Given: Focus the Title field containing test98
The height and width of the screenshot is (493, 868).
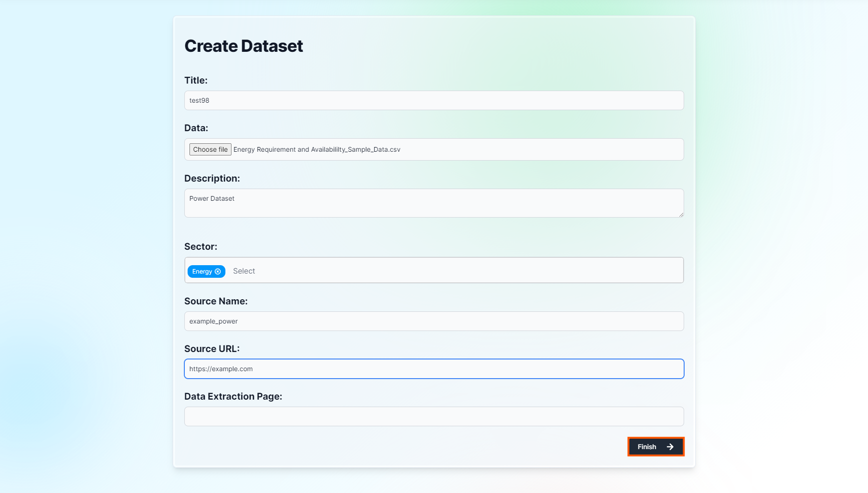Looking at the screenshot, I should tap(434, 100).
